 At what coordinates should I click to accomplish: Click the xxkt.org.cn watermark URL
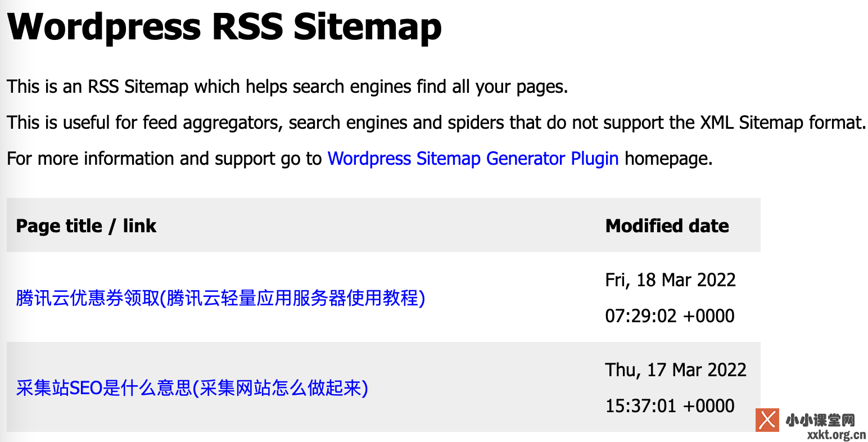click(x=836, y=435)
